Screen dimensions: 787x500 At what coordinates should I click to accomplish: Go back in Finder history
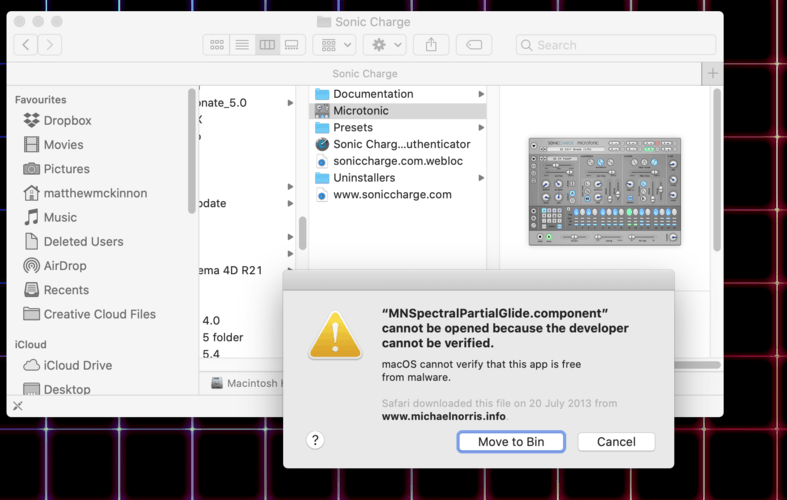coord(26,45)
